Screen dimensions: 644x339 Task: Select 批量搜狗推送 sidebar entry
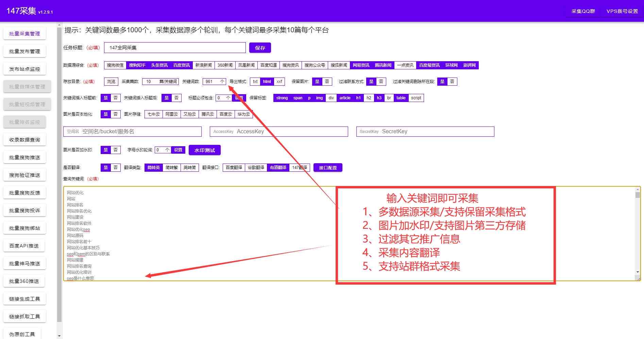[24, 157]
